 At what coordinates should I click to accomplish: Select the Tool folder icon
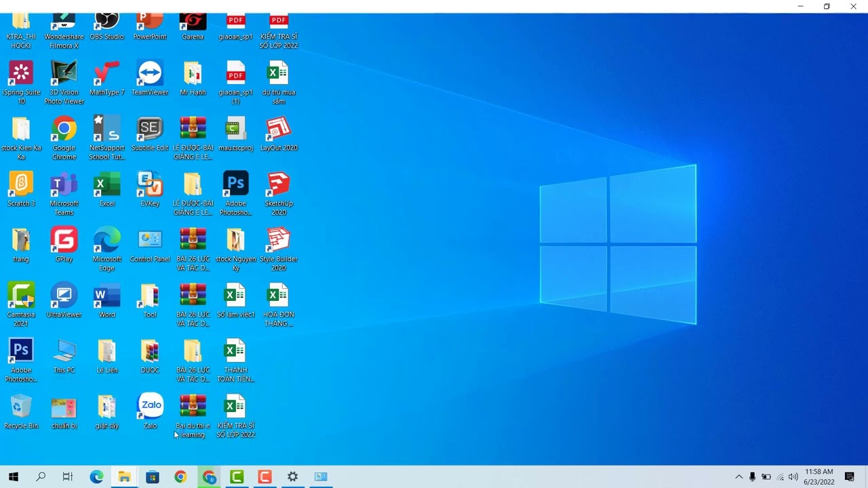click(150, 300)
